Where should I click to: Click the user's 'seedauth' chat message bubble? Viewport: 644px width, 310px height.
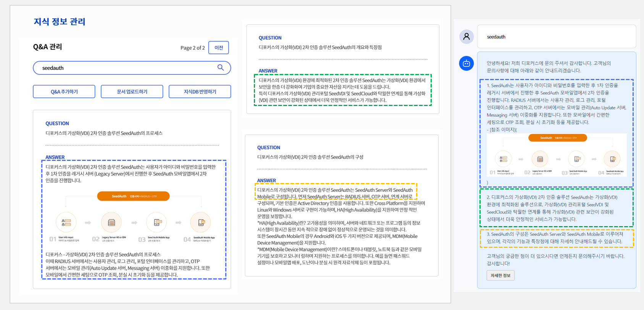tap(557, 37)
